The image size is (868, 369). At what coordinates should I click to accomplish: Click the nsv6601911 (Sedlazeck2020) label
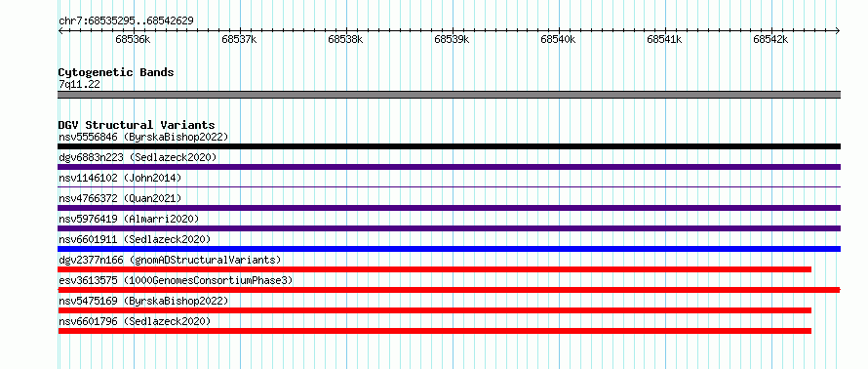(135, 239)
